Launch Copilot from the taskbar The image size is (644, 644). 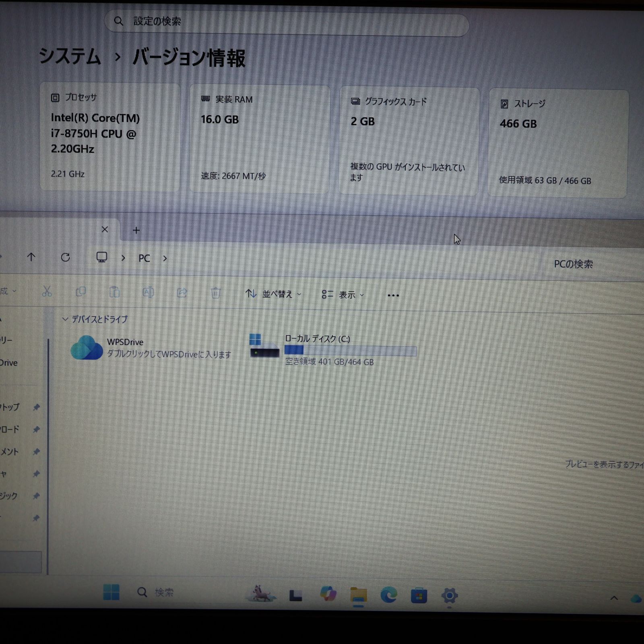328,594
